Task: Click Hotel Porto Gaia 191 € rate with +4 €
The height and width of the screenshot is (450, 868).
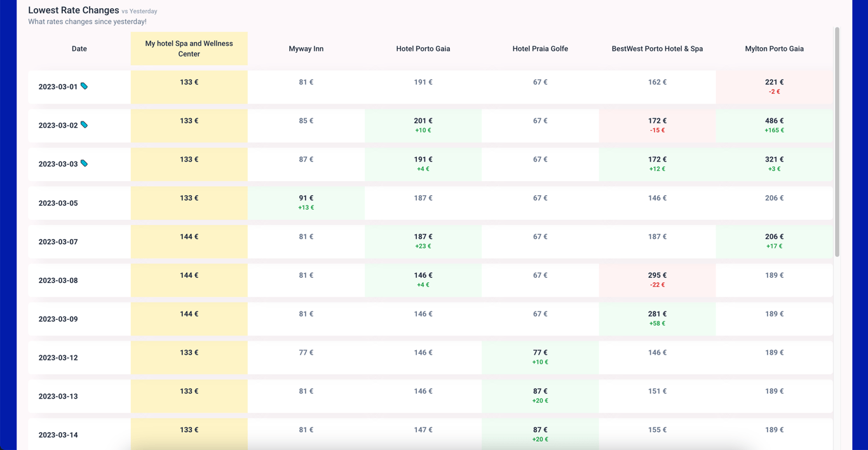Action: [423, 165]
